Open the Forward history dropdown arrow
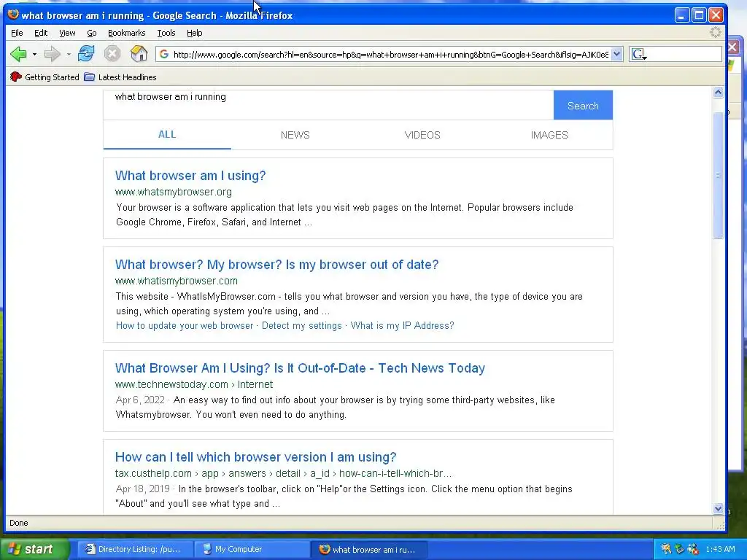The image size is (747, 560). [69, 54]
